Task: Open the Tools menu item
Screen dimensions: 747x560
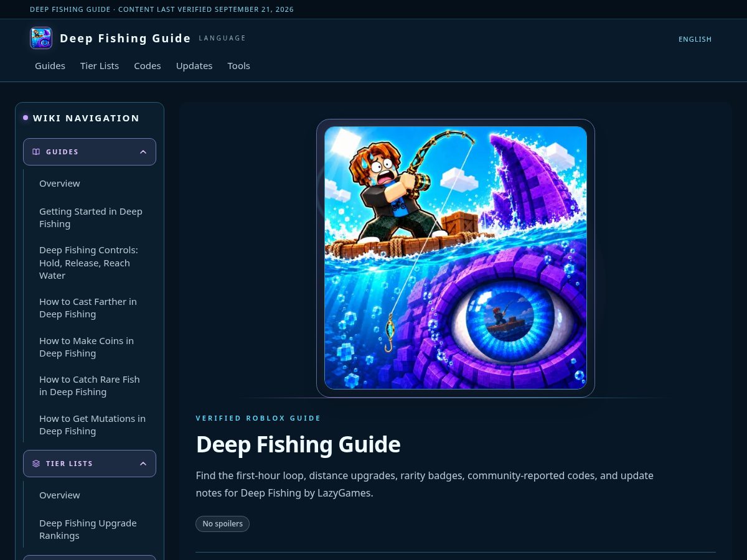Action: pos(239,66)
